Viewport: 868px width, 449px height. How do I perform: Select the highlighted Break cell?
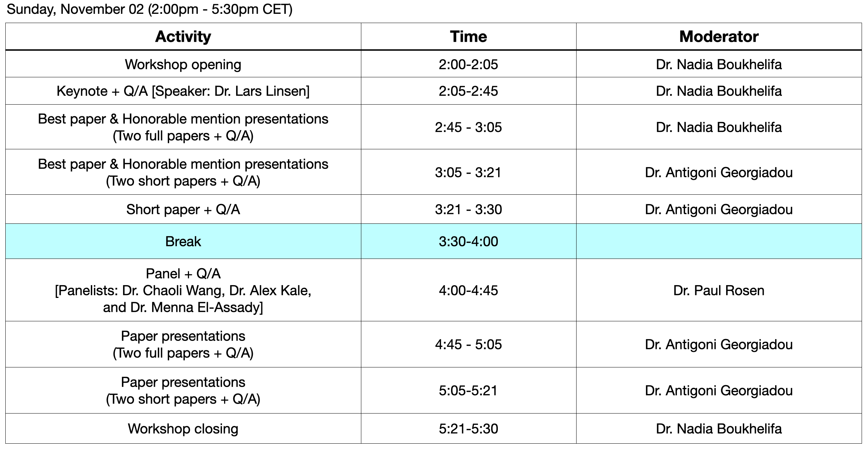pyautogui.click(x=183, y=242)
